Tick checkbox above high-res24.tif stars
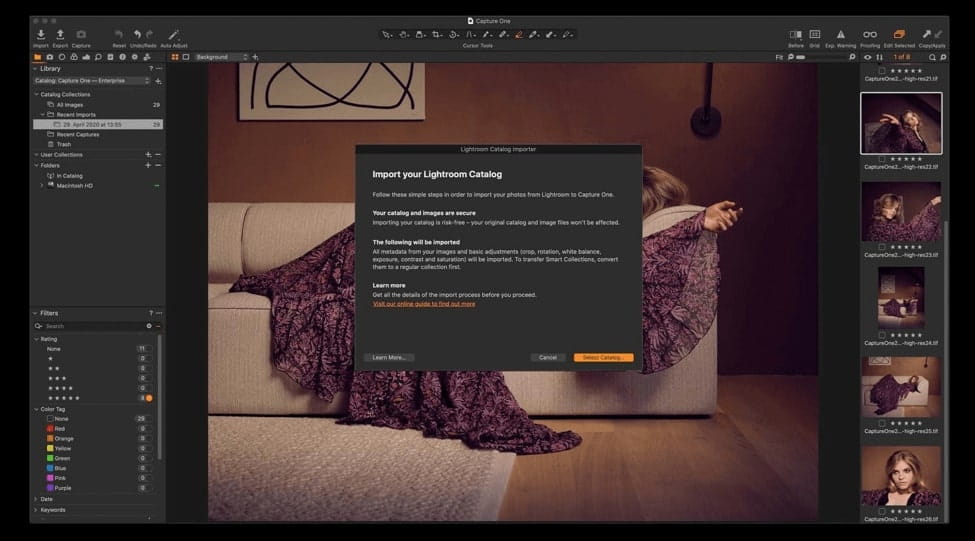 pos(882,335)
